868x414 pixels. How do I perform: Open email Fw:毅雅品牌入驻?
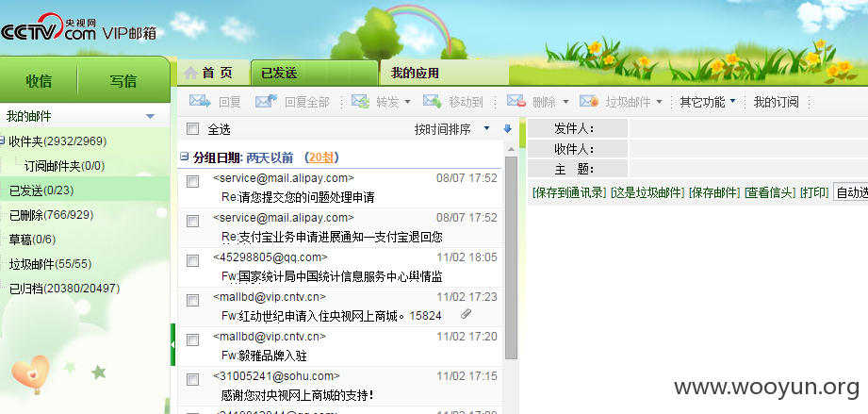264,356
